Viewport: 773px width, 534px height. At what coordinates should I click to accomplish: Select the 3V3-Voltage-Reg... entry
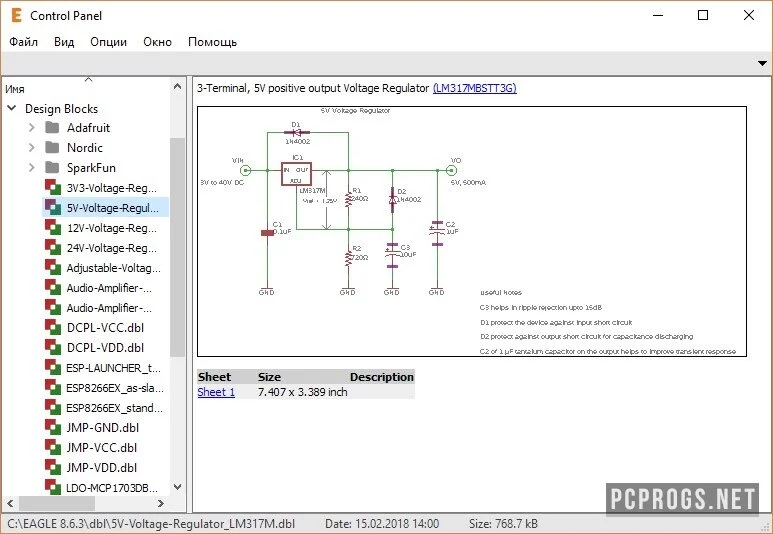coord(112,188)
